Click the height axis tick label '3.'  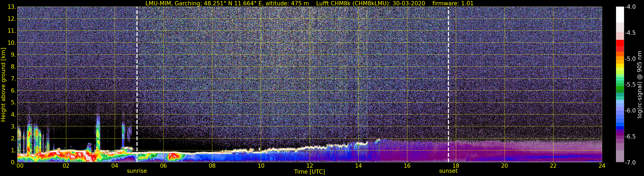click(x=13, y=127)
